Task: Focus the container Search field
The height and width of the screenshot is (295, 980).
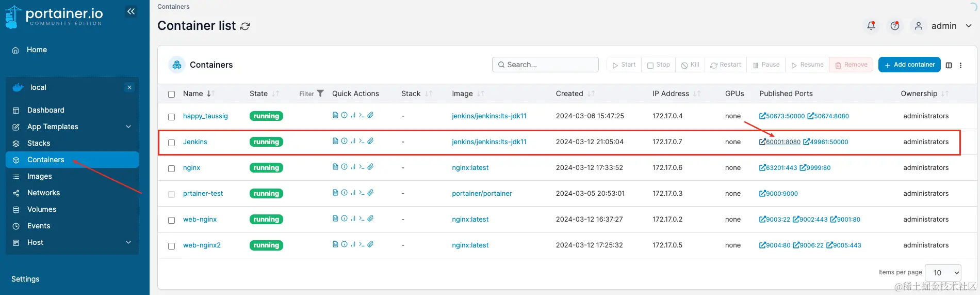Action: [546, 65]
